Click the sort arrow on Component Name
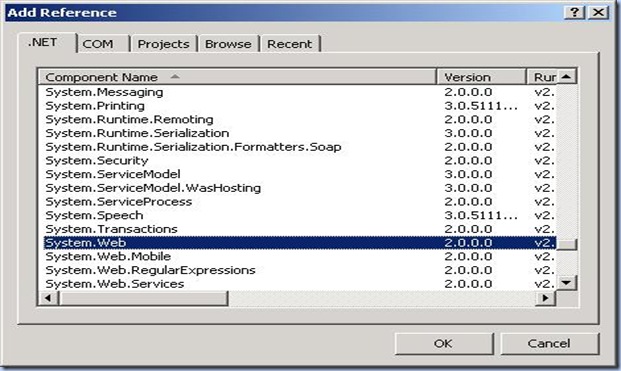 tap(175, 76)
